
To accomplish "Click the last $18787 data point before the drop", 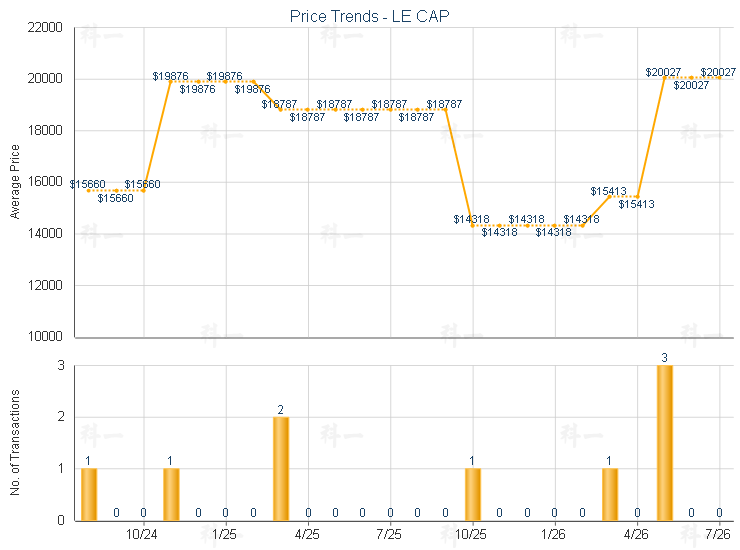I will (445, 110).
